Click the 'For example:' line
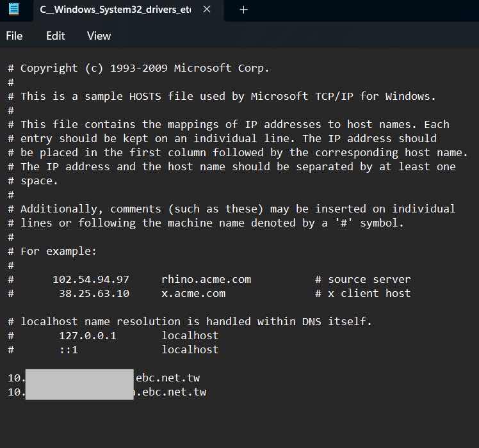Viewport: 479px width, 448px height. (52, 252)
